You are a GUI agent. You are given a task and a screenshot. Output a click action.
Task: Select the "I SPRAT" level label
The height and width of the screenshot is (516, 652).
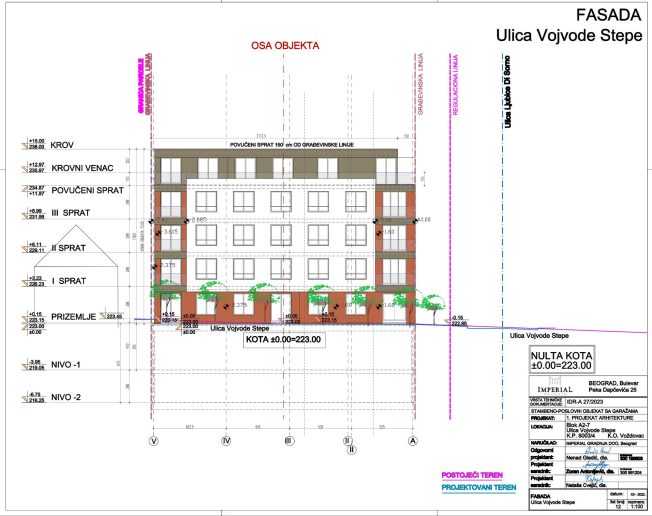click(x=69, y=281)
